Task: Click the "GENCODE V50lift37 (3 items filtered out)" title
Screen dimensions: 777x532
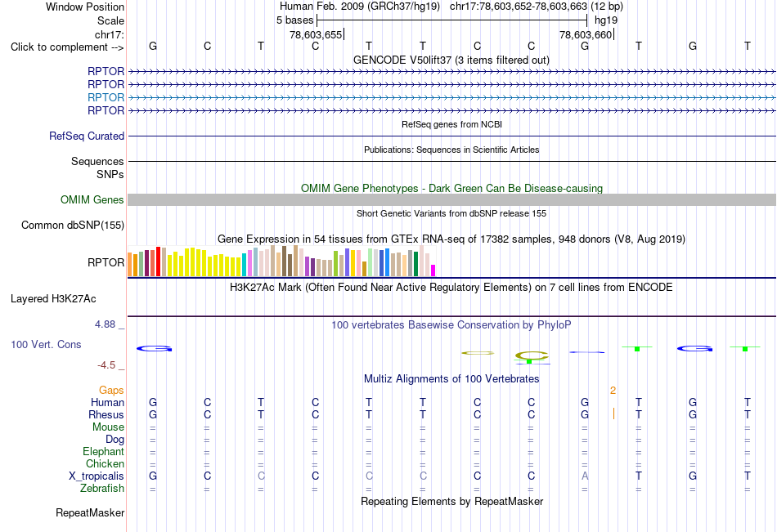Action: tap(451, 60)
